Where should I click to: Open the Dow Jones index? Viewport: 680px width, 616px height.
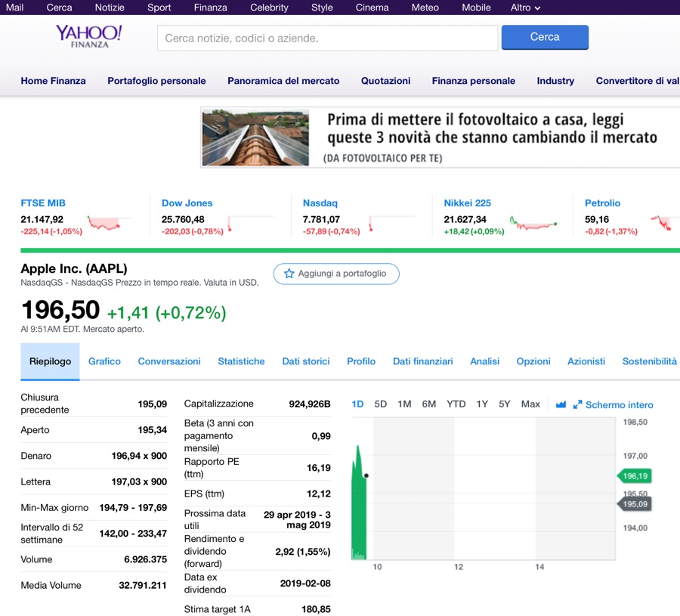(187, 203)
